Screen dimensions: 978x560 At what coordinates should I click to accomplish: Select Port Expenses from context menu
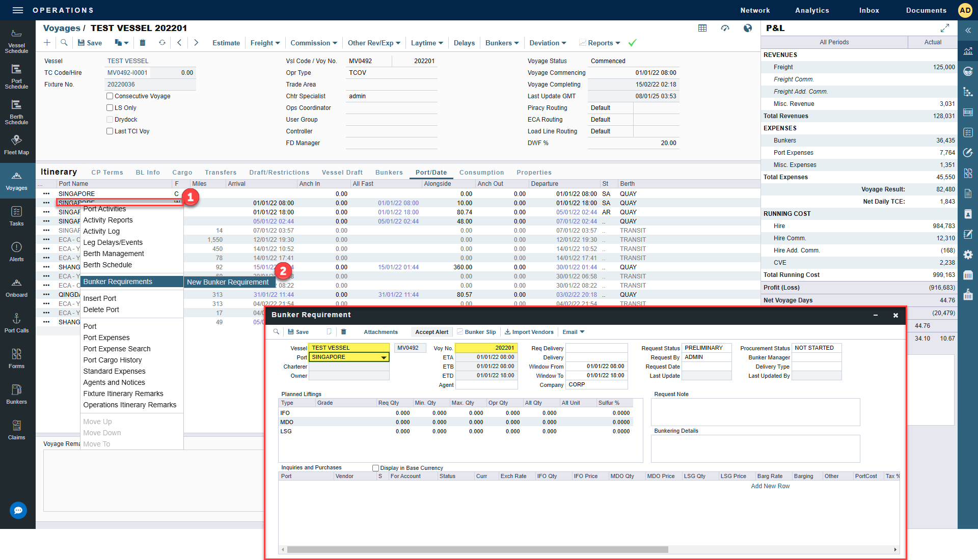tap(106, 338)
